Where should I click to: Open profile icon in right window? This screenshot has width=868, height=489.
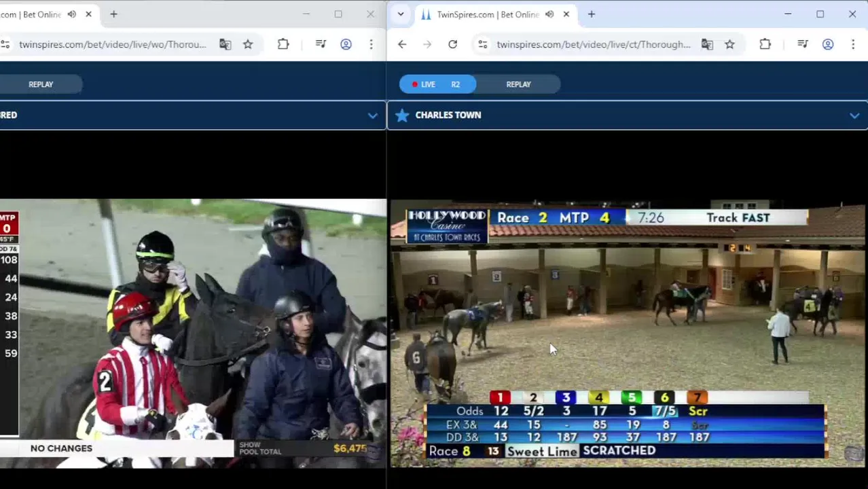(x=828, y=44)
